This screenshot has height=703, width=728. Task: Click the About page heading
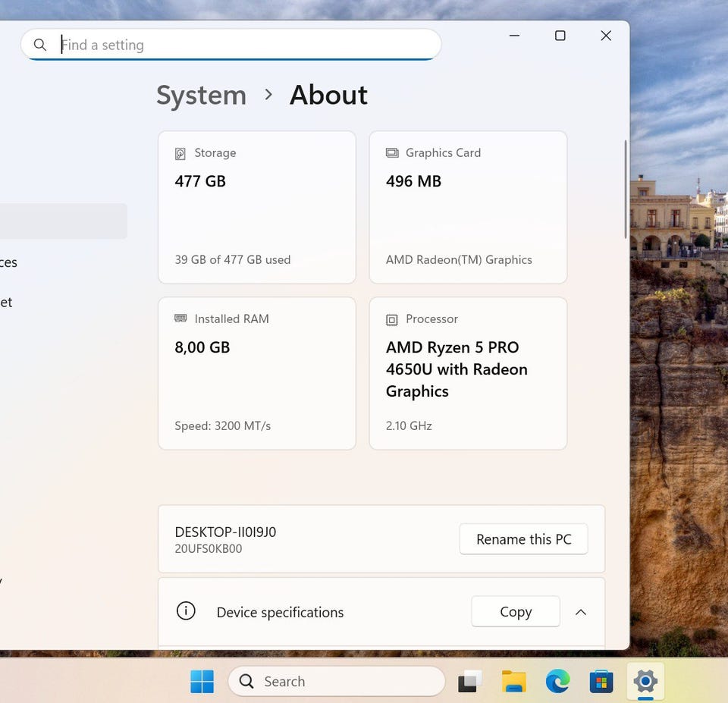coord(328,96)
